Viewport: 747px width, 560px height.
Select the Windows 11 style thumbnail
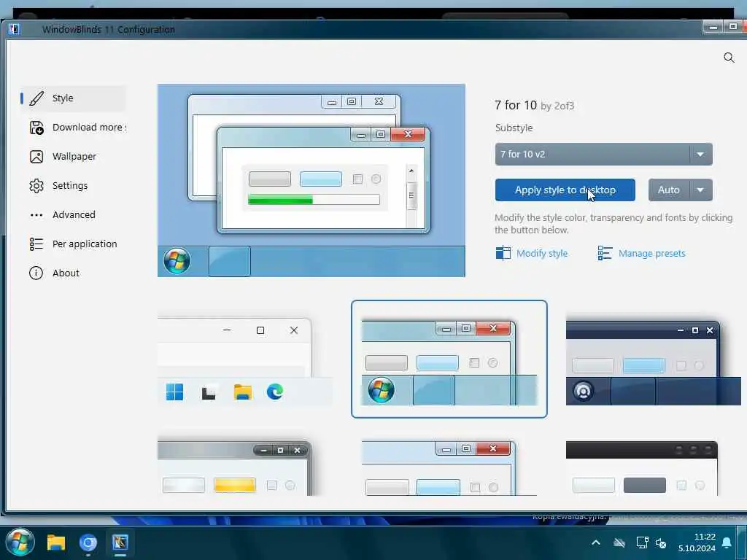245,360
